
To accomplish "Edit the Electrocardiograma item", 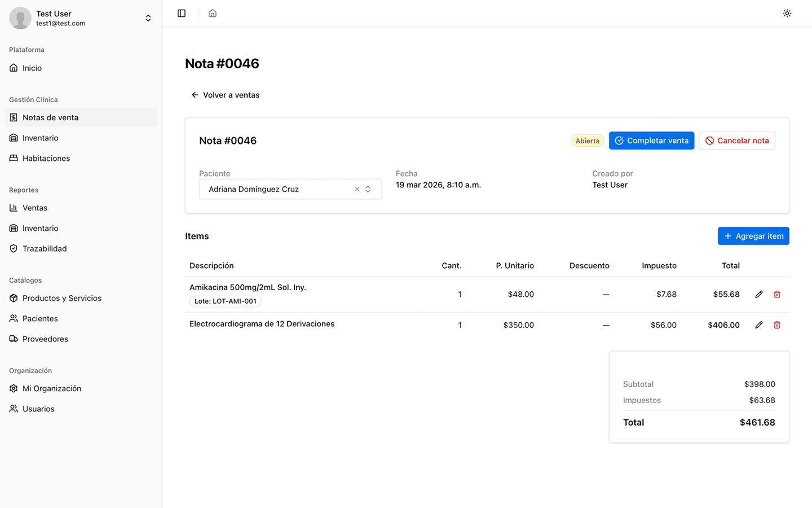I will 758,325.
